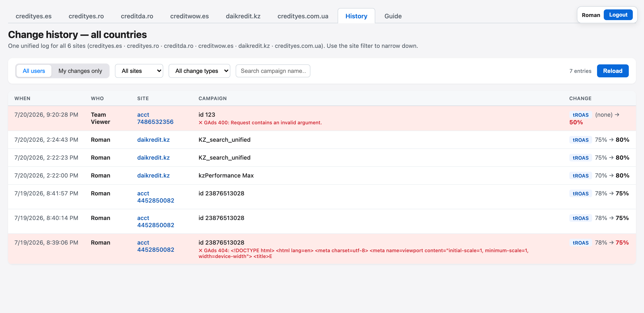
Task: Log out using the Logout button
Action: (x=618, y=15)
